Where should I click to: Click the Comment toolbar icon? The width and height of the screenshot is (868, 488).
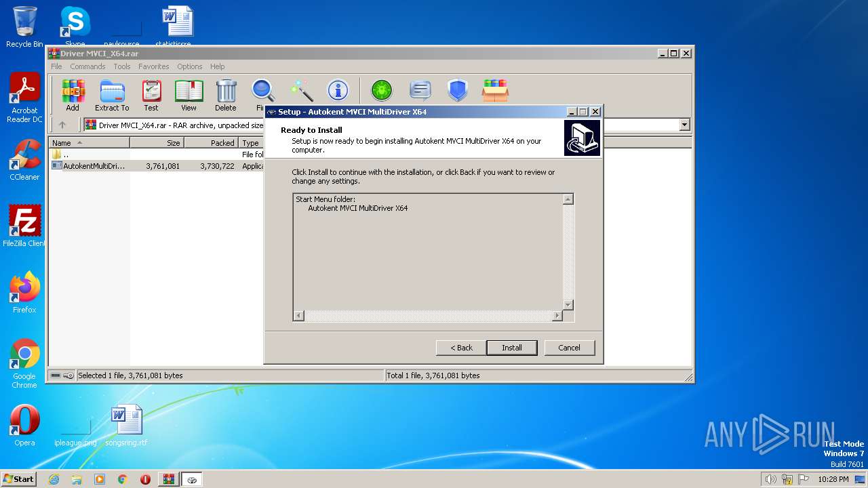(x=420, y=90)
